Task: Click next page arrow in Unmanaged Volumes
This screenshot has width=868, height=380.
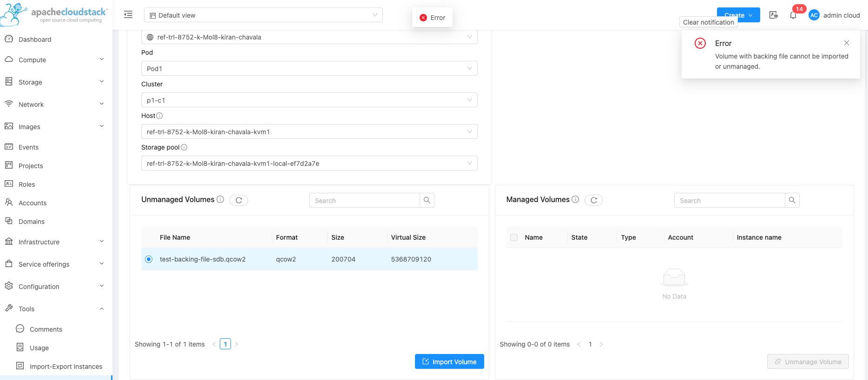Action: pyautogui.click(x=237, y=344)
